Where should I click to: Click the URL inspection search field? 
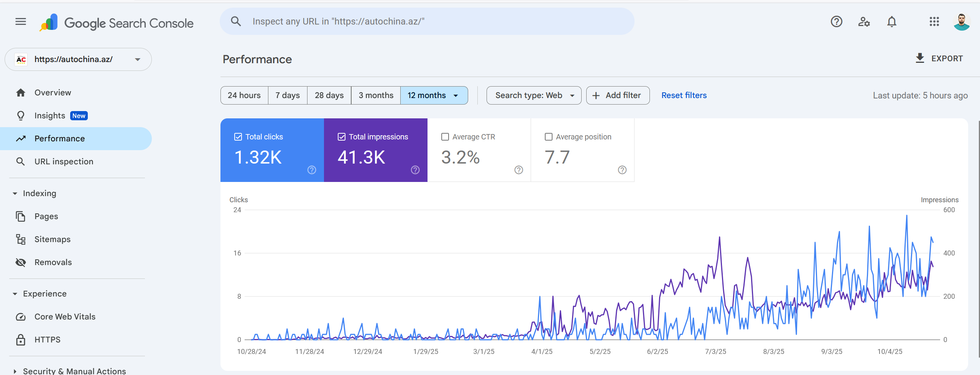point(426,21)
